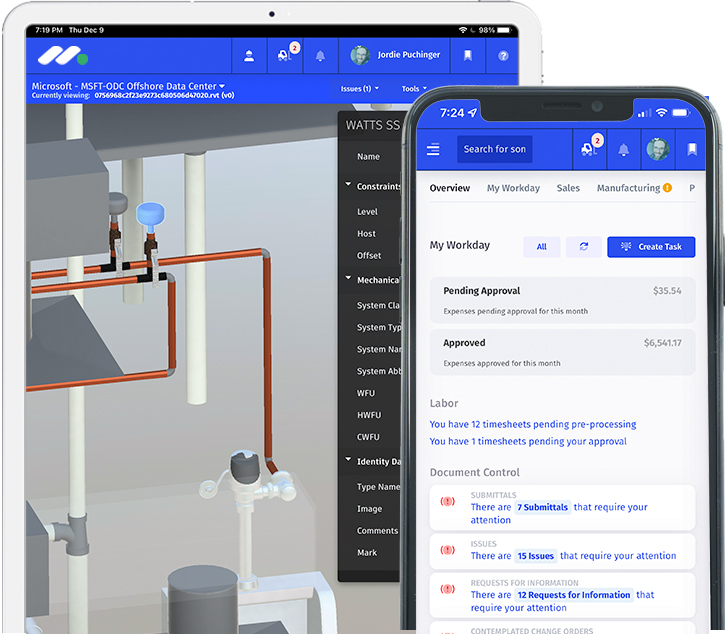This screenshot has width=725, height=634.
Task: Open the Tools dropdown menu
Action: [x=414, y=89]
